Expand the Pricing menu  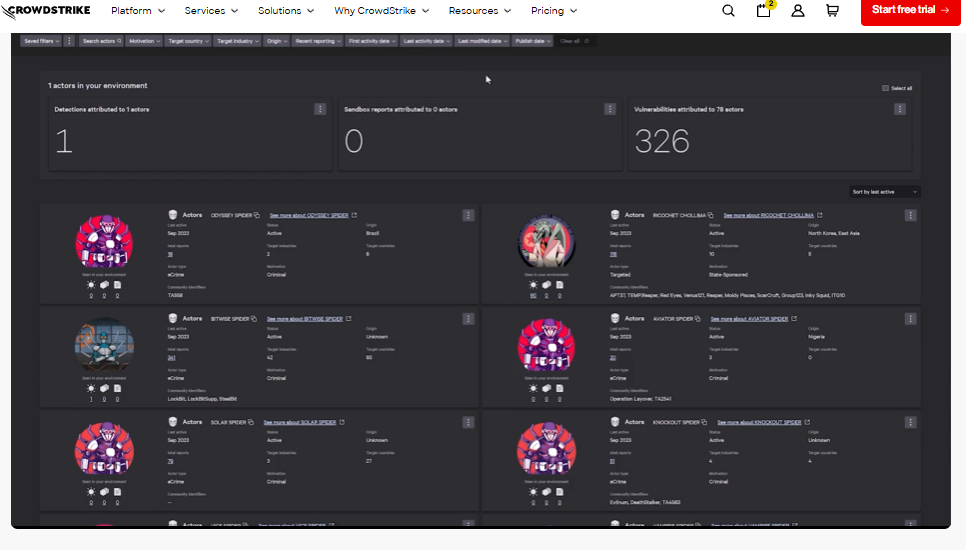[554, 10]
